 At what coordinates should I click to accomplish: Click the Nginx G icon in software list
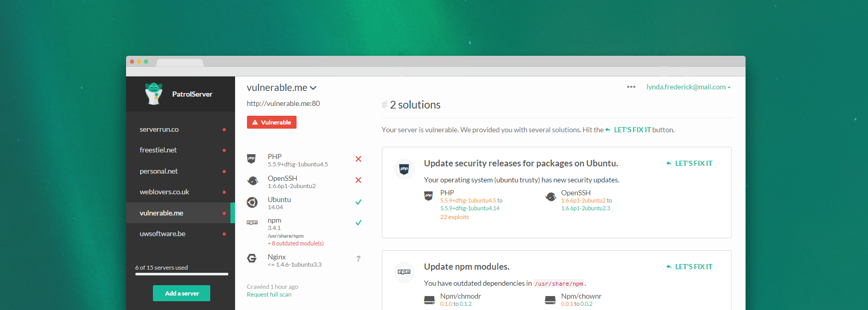(252, 258)
